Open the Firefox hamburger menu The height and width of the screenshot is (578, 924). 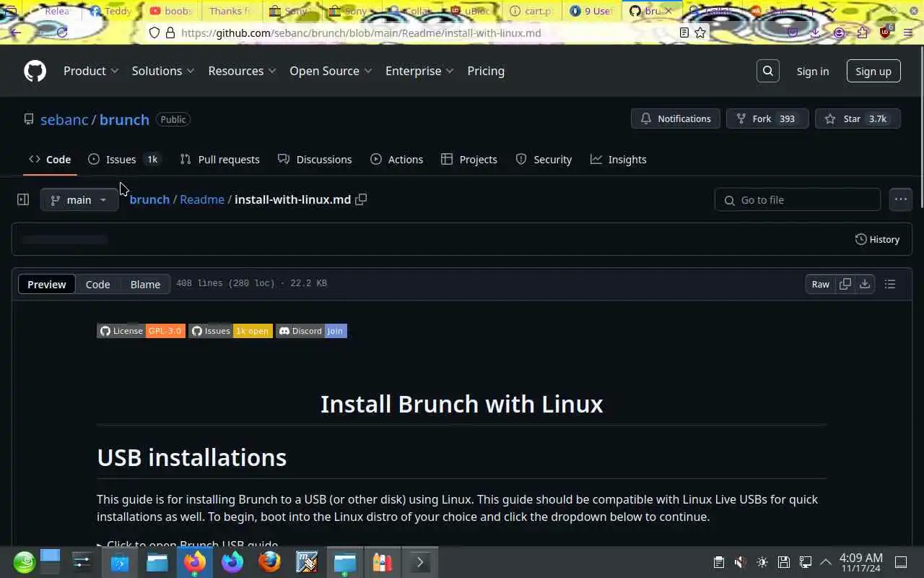tap(908, 33)
